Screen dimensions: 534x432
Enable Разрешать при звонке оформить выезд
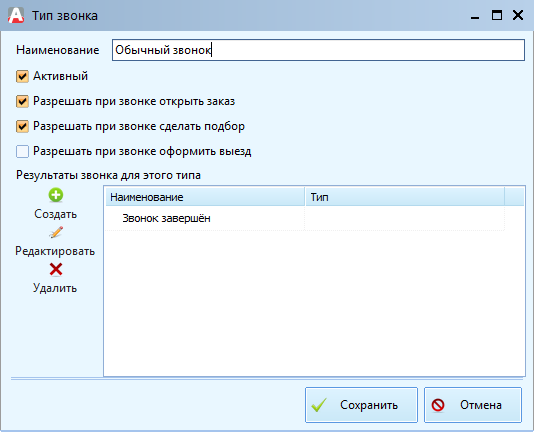(22, 152)
